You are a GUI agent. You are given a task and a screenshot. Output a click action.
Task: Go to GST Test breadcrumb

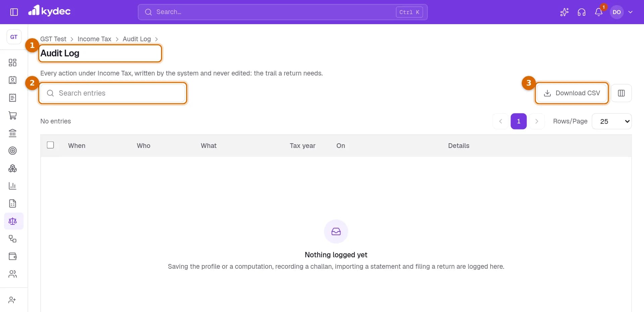tap(53, 39)
